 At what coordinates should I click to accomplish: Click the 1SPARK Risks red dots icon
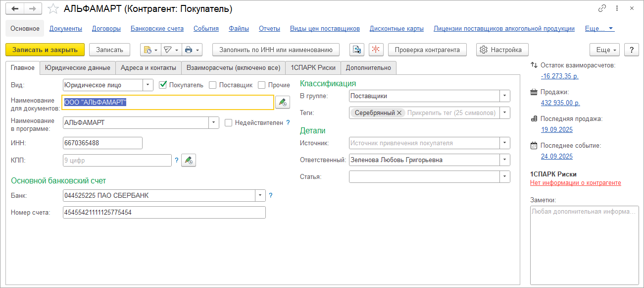click(376, 50)
